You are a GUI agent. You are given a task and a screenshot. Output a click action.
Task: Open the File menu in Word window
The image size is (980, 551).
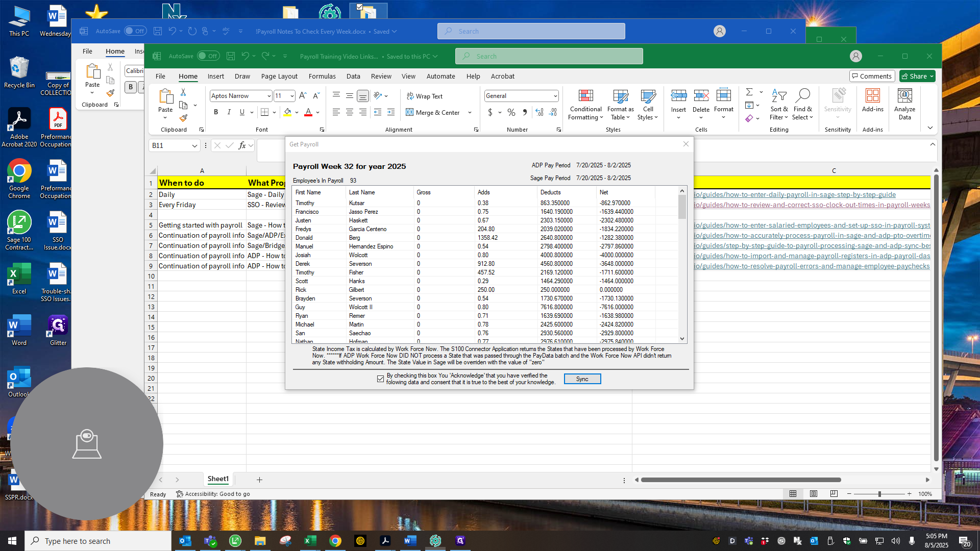click(87, 51)
